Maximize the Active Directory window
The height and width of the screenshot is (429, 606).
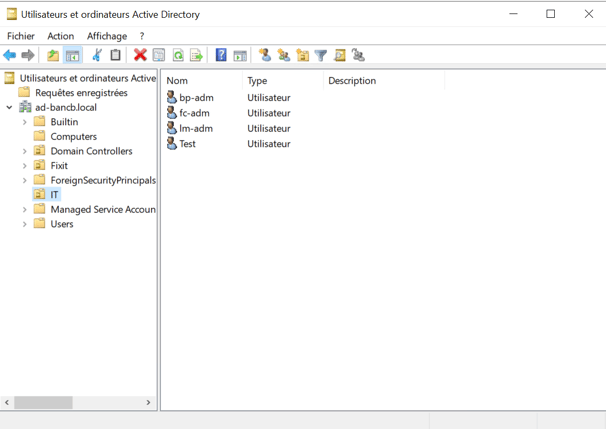[550, 14]
